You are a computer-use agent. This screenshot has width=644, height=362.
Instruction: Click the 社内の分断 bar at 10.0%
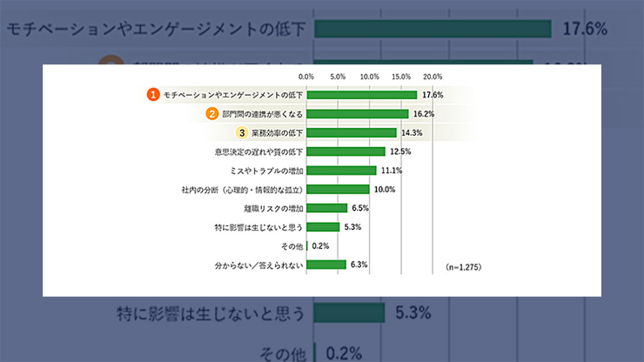(x=338, y=189)
